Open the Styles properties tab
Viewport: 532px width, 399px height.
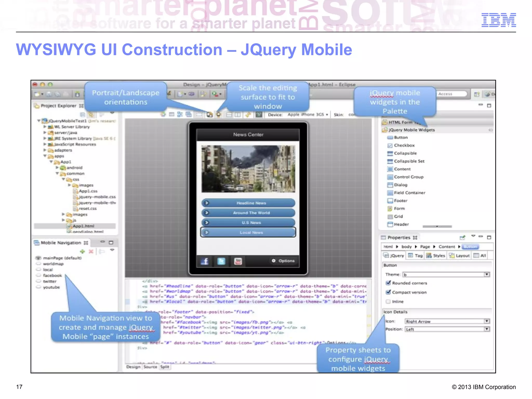tap(436, 256)
